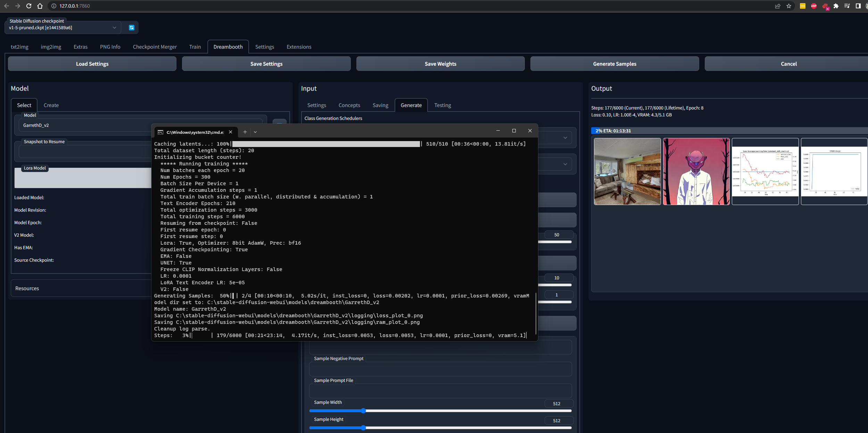Click the checkpoint list refresh icon
This screenshot has width=868, height=433.
click(131, 27)
